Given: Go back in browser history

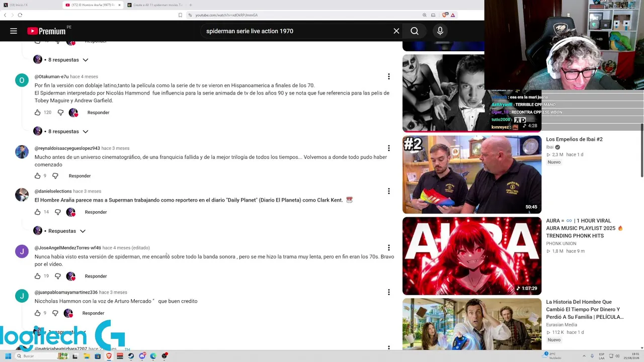Looking at the screenshot, I should (5, 15).
